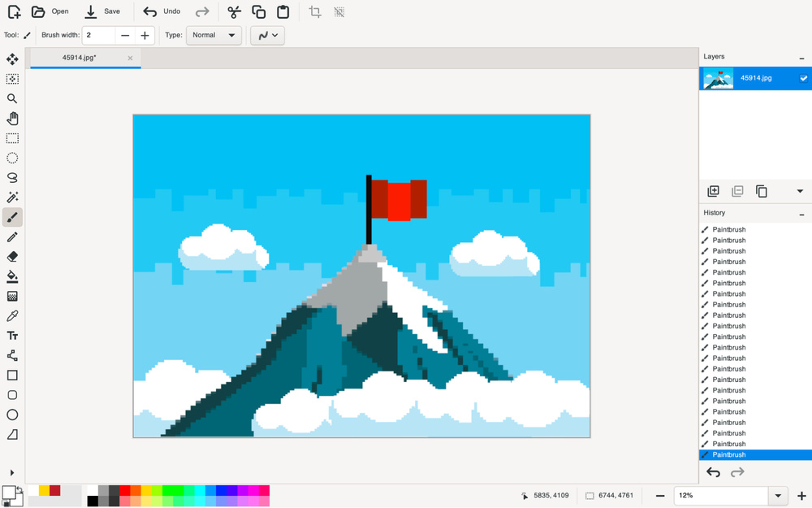The image size is (812, 508).
Task: Click the Redo arrow in top toolbar
Action: tap(202, 11)
